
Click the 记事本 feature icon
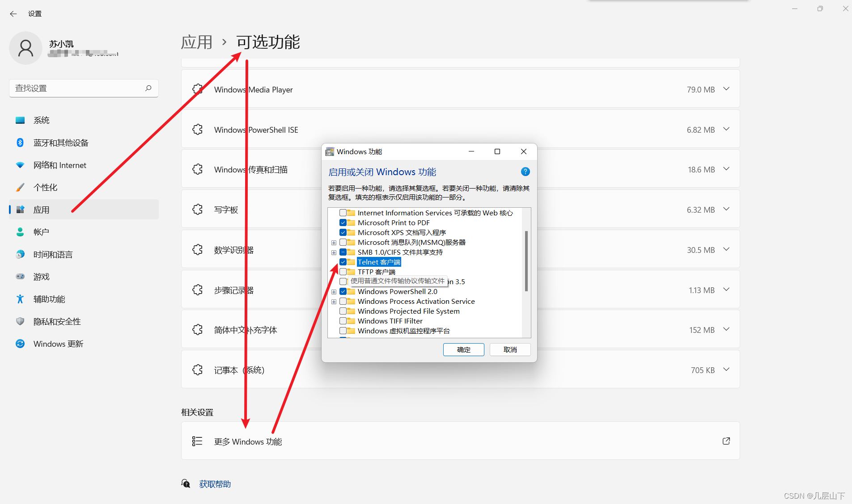(x=197, y=370)
